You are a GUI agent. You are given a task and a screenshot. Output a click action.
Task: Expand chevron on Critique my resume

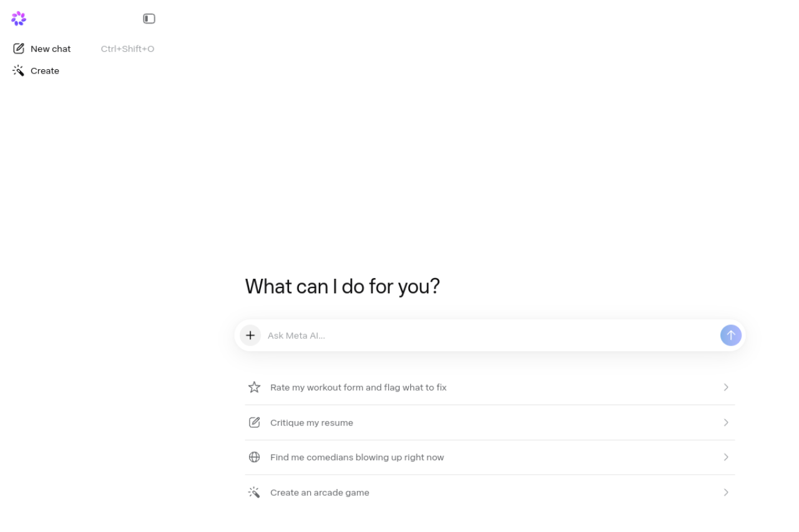pyautogui.click(x=726, y=423)
